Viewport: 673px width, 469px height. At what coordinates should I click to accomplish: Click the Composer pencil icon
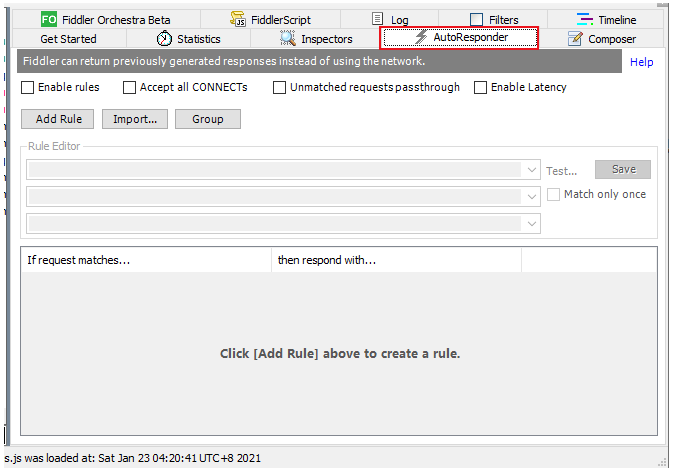[575, 39]
